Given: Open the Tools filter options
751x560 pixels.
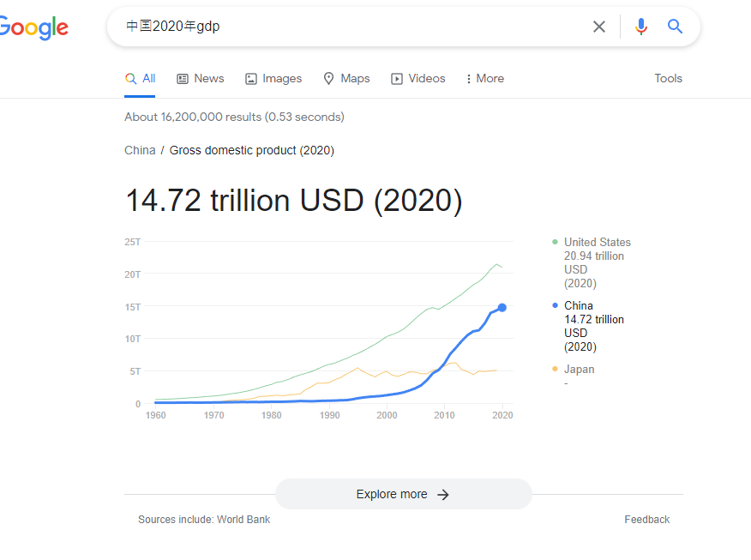Looking at the screenshot, I should pos(668,79).
